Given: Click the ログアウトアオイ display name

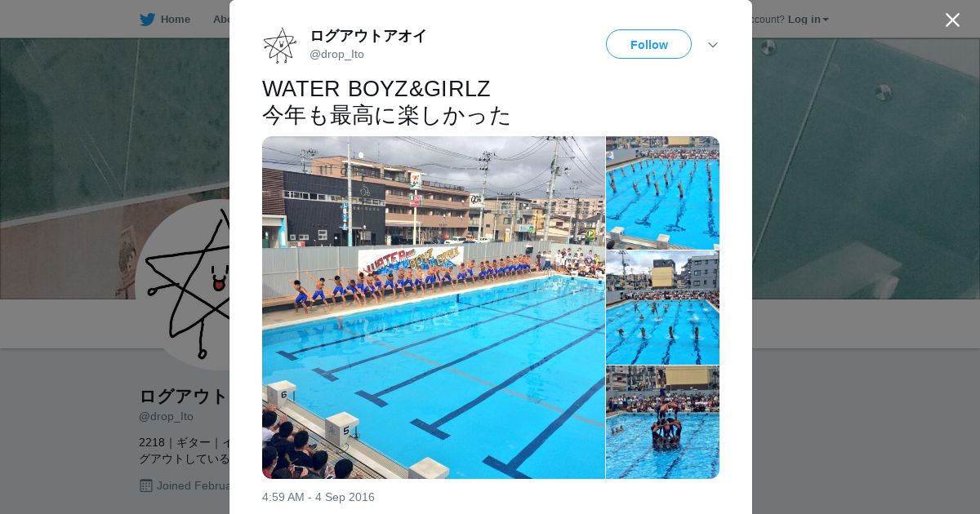Looking at the screenshot, I should 367,36.
